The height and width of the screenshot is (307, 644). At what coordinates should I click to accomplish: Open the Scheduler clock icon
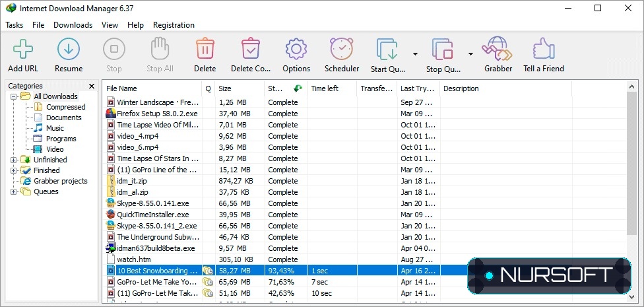click(342, 50)
